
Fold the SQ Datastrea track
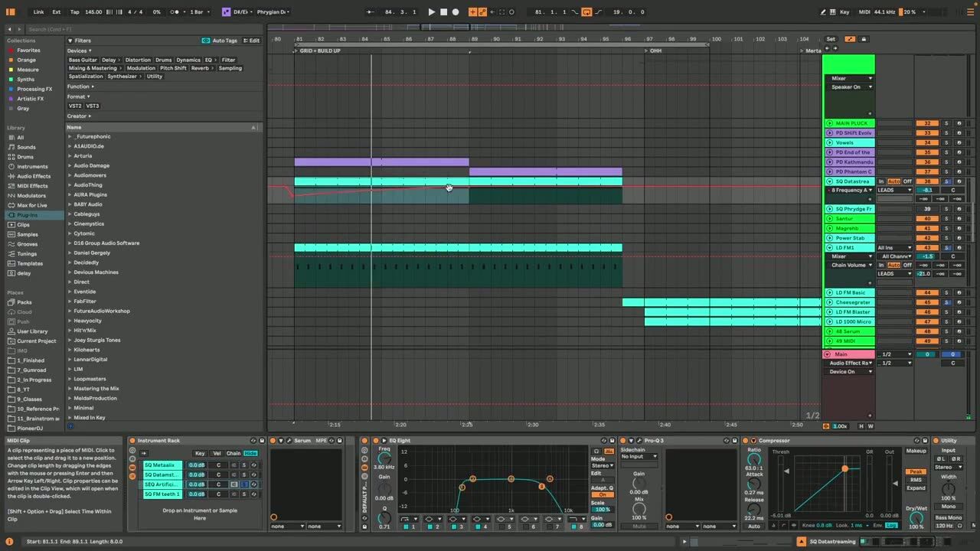point(829,181)
